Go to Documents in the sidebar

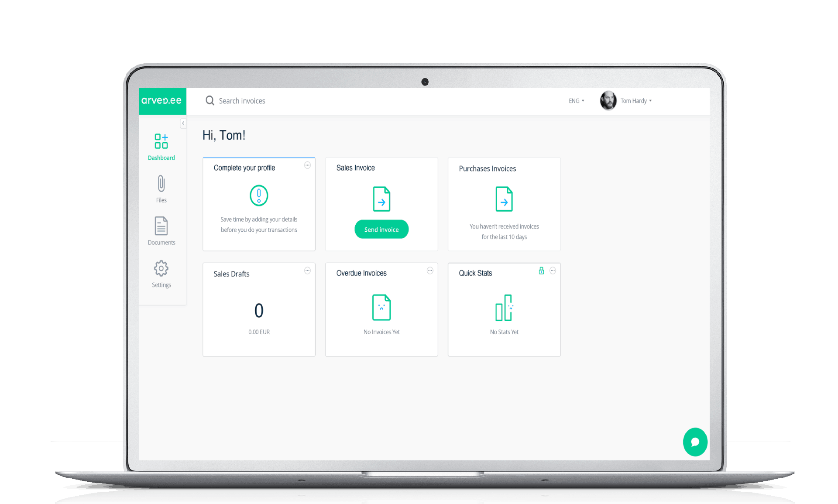click(161, 231)
